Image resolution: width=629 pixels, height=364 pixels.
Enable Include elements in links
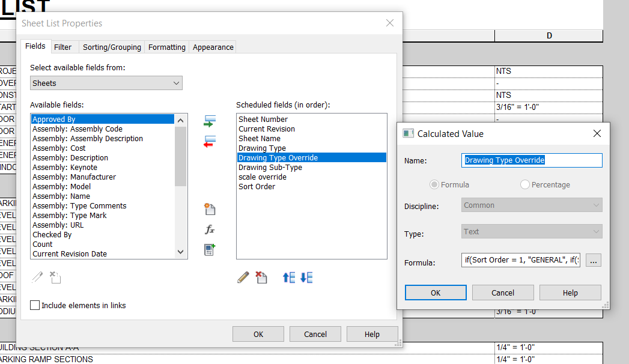(x=35, y=305)
